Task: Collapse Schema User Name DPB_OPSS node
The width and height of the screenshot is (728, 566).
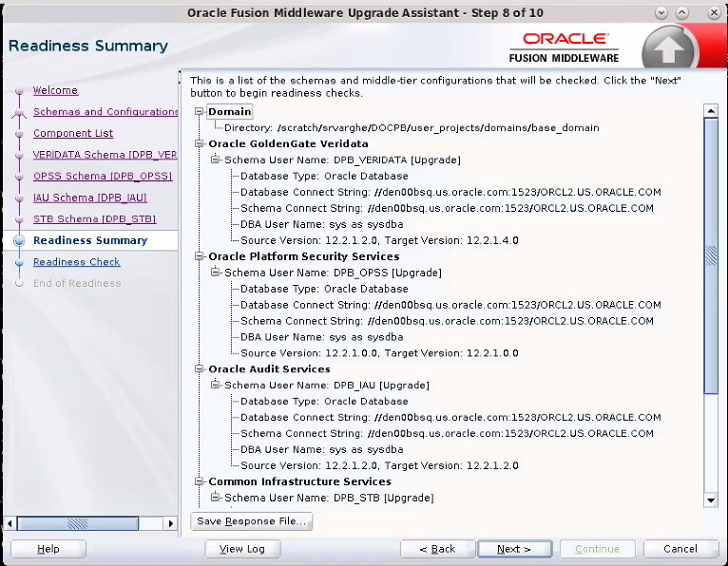Action: (215, 273)
